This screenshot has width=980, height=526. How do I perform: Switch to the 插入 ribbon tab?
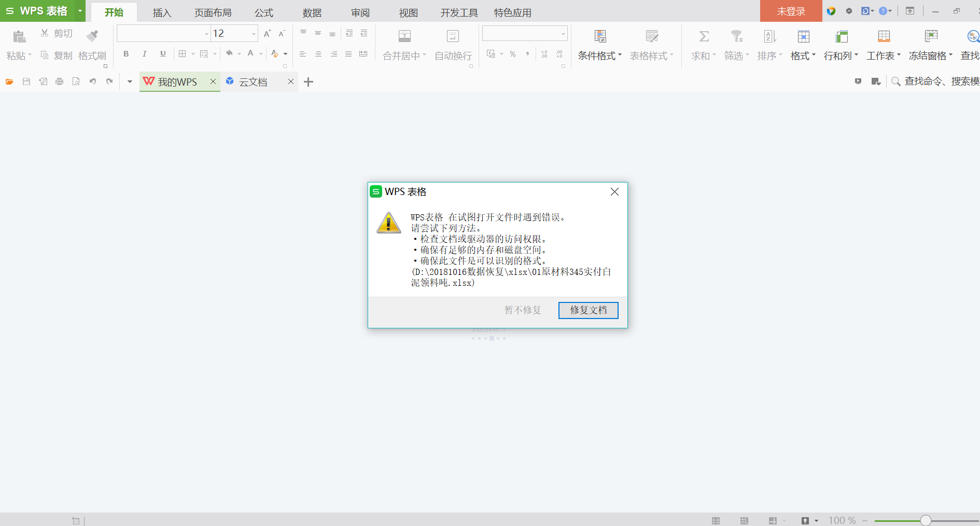tap(162, 12)
